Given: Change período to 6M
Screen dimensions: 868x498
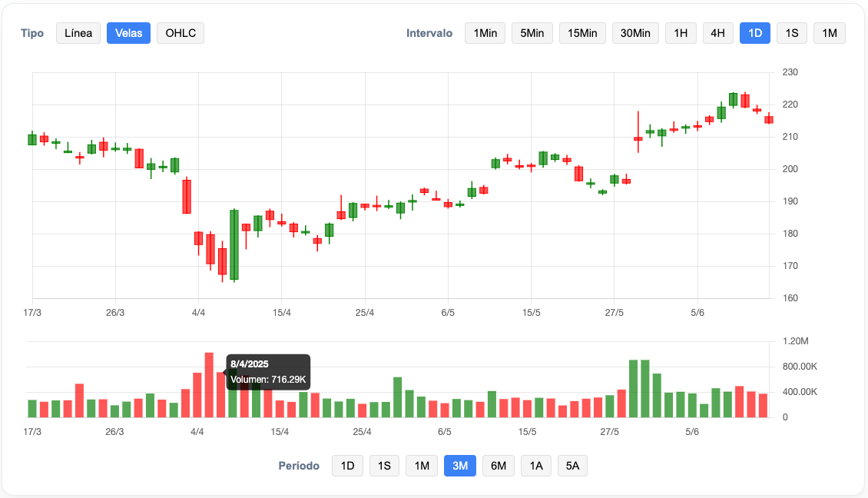Looking at the screenshot, I should click(499, 466).
